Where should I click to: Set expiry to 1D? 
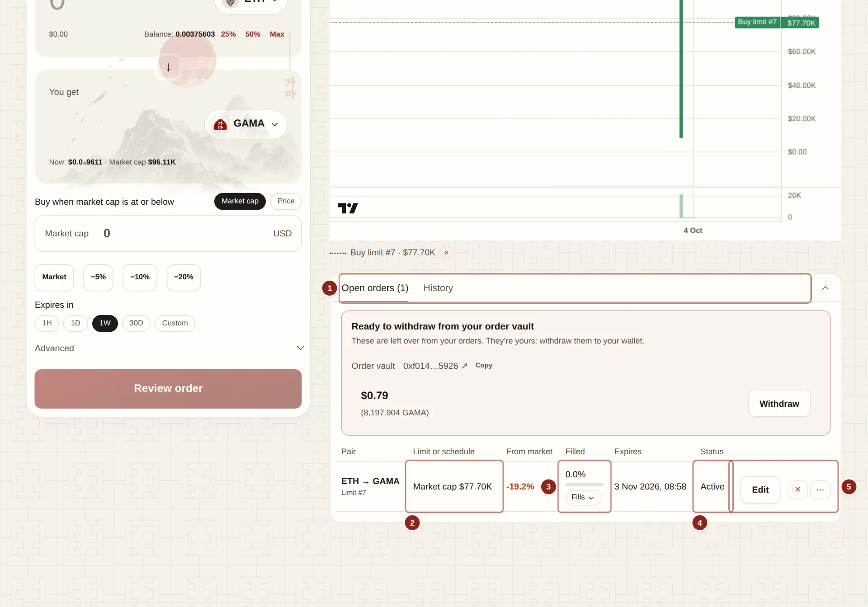point(75,323)
